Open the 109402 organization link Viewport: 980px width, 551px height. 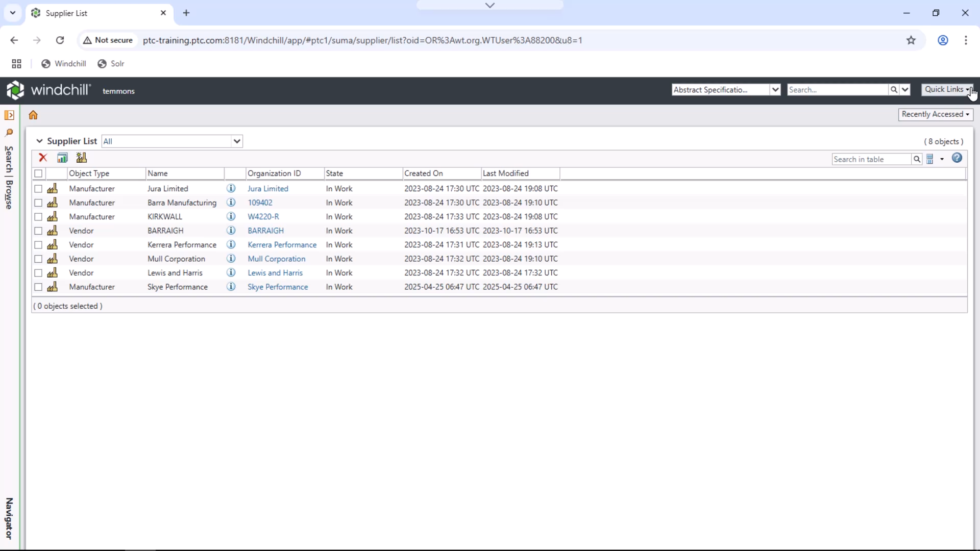click(x=260, y=203)
